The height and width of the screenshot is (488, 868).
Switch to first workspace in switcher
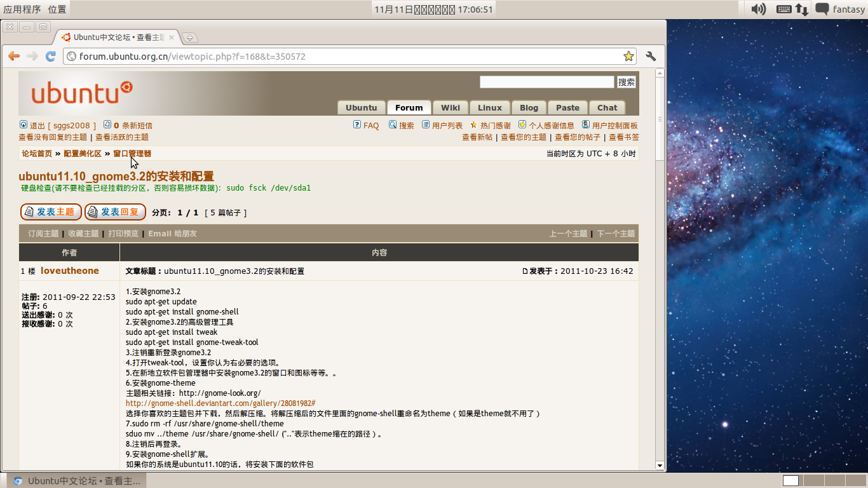(x=790, y=480)
